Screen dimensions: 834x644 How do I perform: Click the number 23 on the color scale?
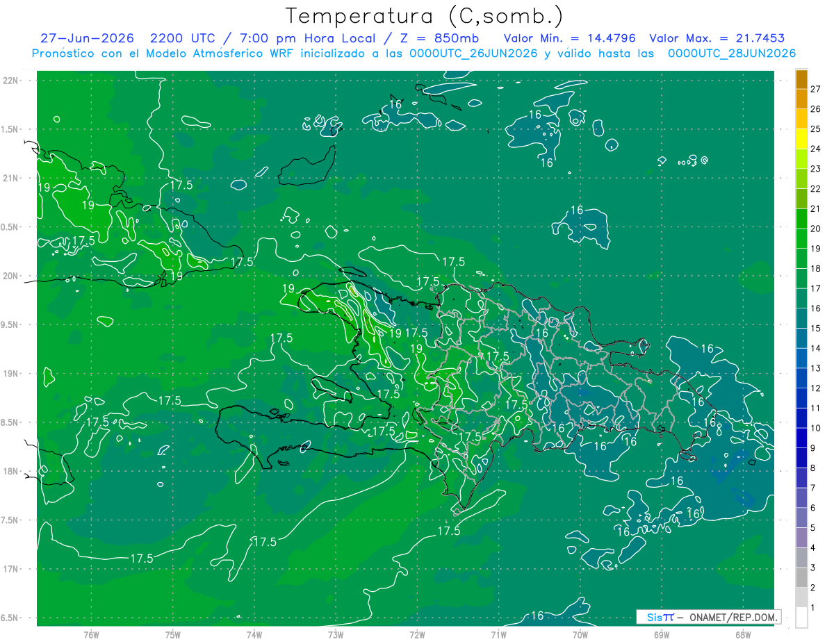[x=816, y=168]
